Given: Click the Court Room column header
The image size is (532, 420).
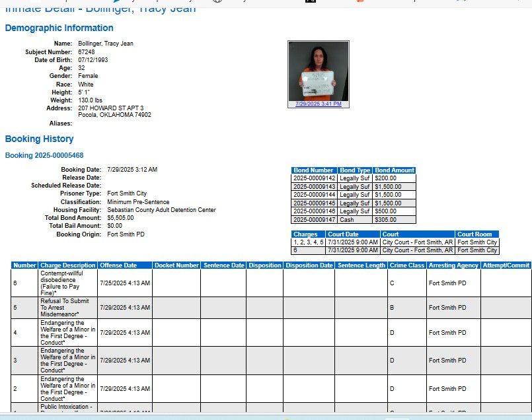Looking at the screenshot, I should point(477,234).
